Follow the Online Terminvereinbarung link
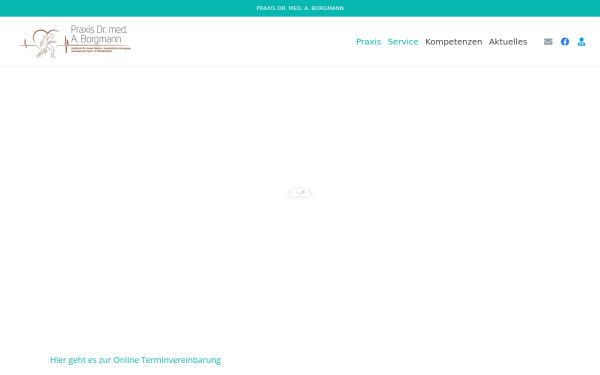Screen dimensions: 600x375 pos(135,360)
